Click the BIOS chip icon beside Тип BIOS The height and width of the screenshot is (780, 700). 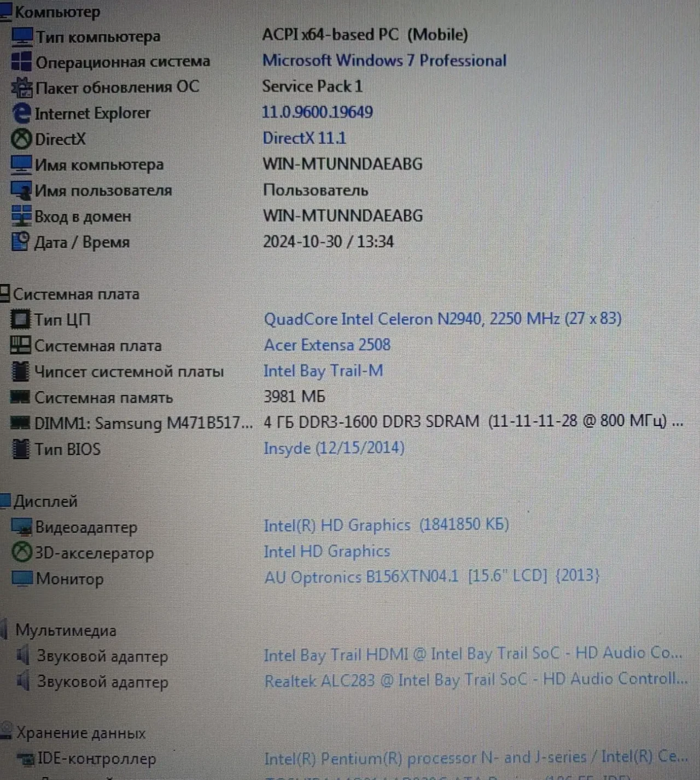click(21, 448)
